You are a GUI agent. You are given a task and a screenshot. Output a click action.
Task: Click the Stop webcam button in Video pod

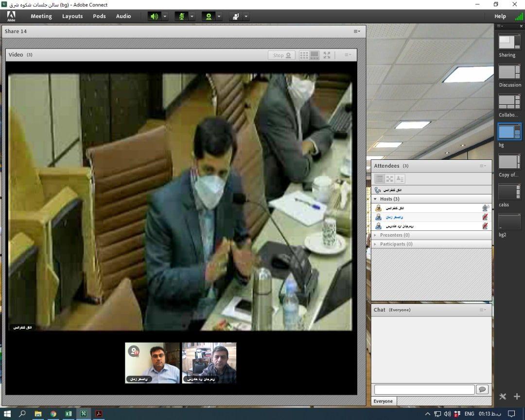pos(281,55)
